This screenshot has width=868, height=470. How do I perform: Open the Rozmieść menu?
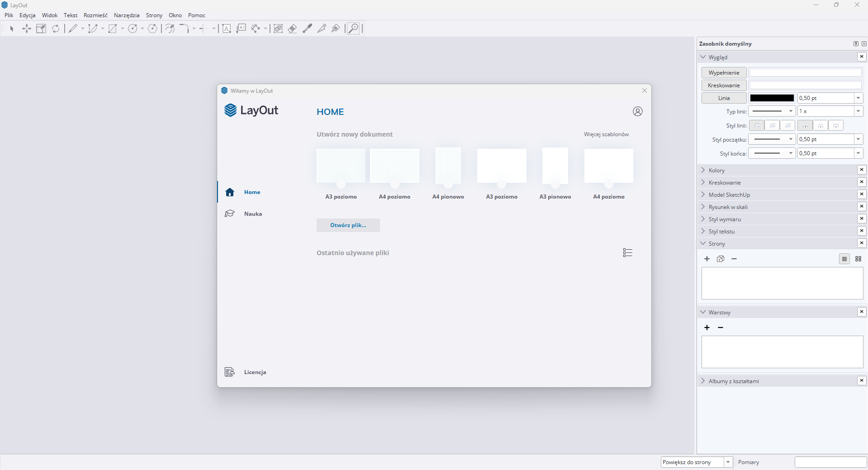click(95, 15)
